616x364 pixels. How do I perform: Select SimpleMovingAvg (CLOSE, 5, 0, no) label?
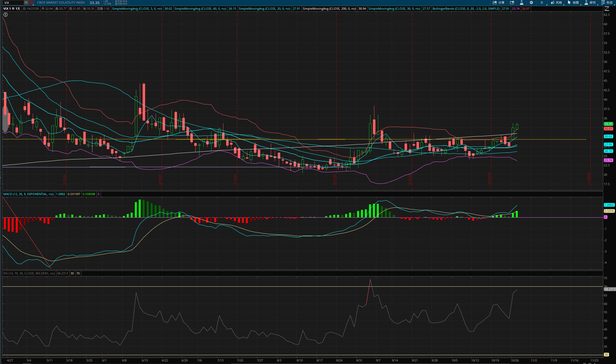pyautogui.click(x=137, y=9)
